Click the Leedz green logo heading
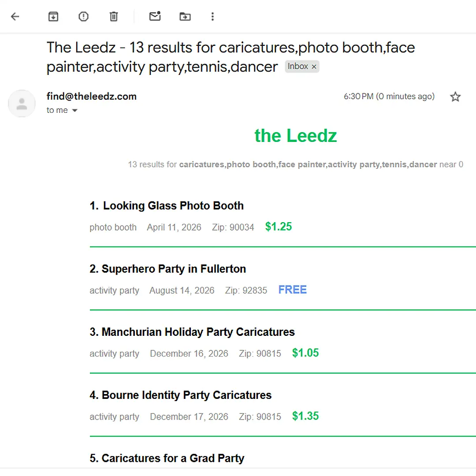476x476 pixels. (x=296, y=136)
